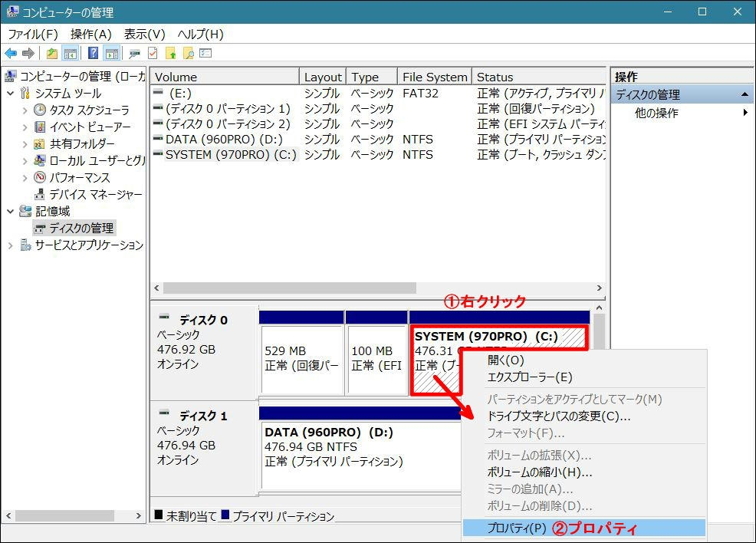Click the folder with green up arrow icon
Viewport: 756px width, 543px height.
pyautogui.click(x=171, y=53)
